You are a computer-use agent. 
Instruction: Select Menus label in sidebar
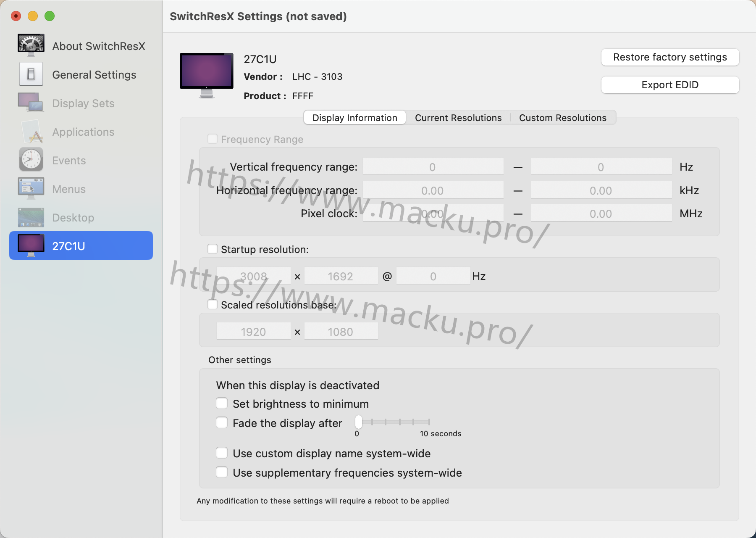coord(69,189)
